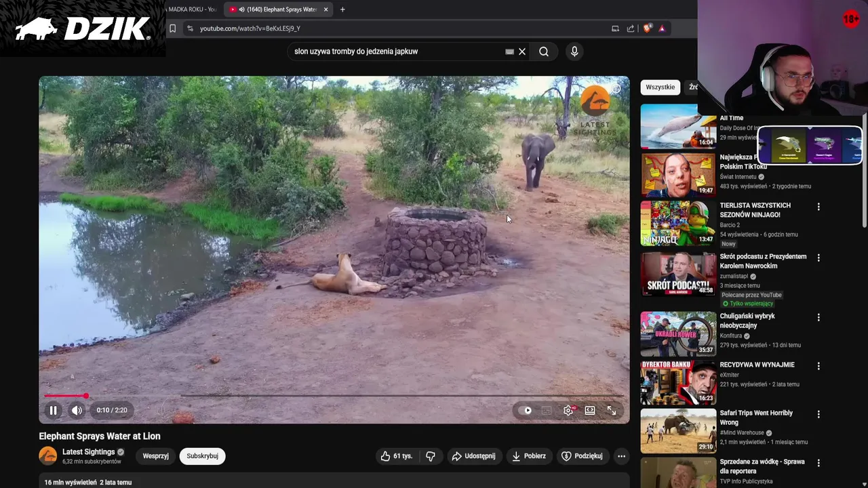
Task: Enter fullscreen on the video
Action: click(612, 410)
